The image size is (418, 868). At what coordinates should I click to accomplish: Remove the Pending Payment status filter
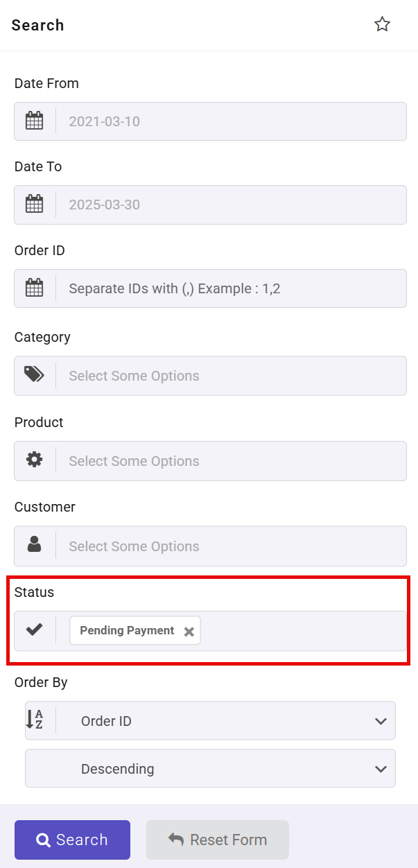pyautogui.click(x=188, y=630)
